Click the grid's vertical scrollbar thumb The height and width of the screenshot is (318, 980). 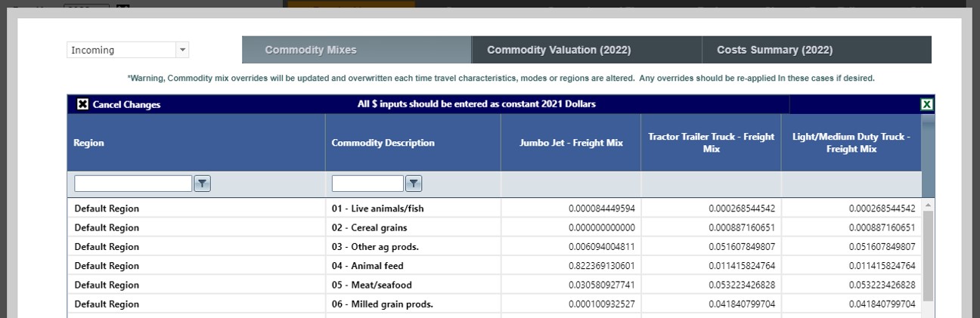click(x=928, y=256)
